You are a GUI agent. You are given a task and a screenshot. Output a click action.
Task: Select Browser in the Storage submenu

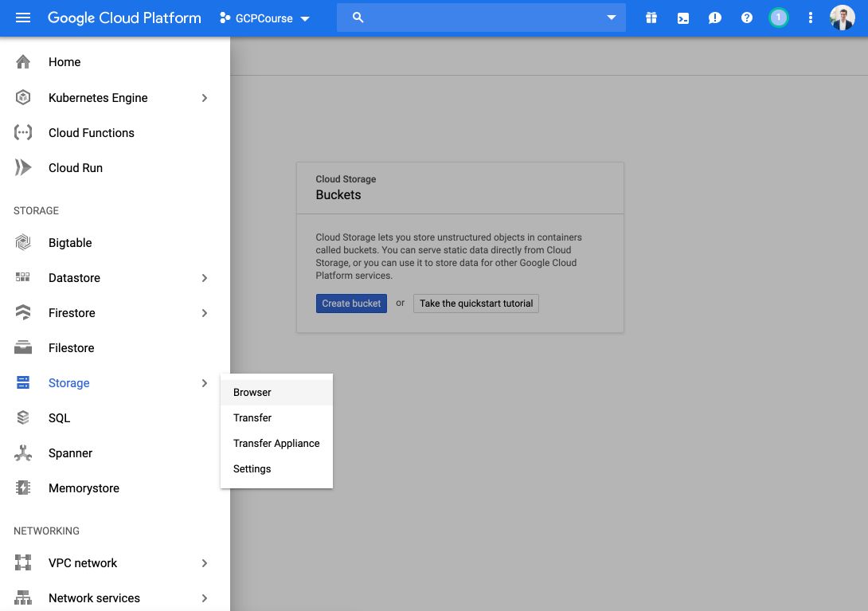(276, 392)
